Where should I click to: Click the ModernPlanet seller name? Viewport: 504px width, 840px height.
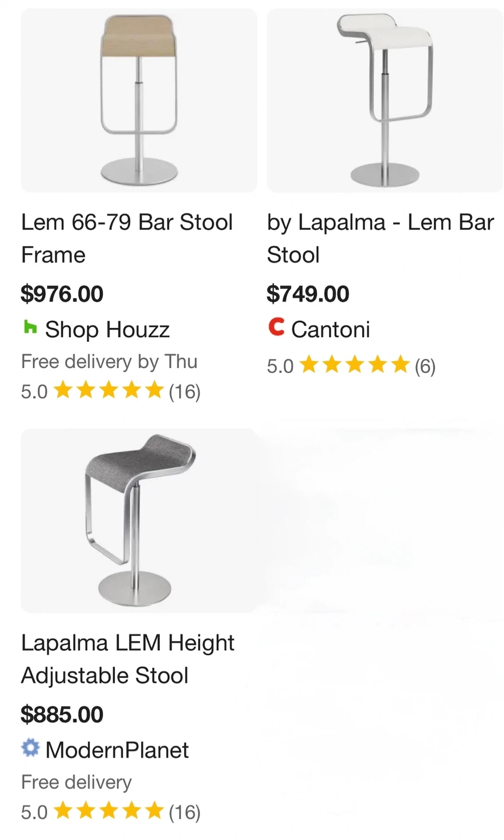(x=117, y=750)
